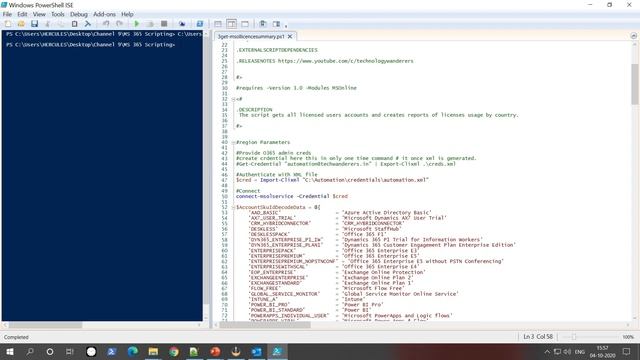Click the 'POWER_BI_PRO' key text
640x360 pixels.
click(x=269, y=304)
